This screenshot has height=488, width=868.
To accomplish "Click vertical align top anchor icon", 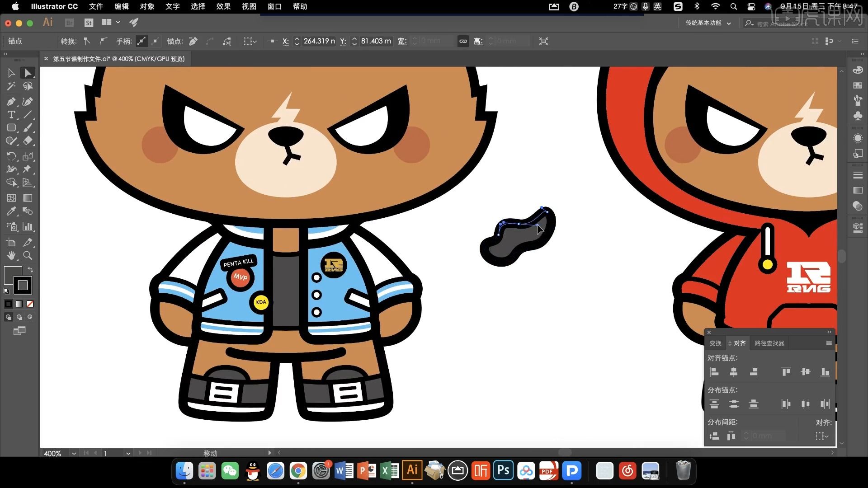I will click(786, 372).
